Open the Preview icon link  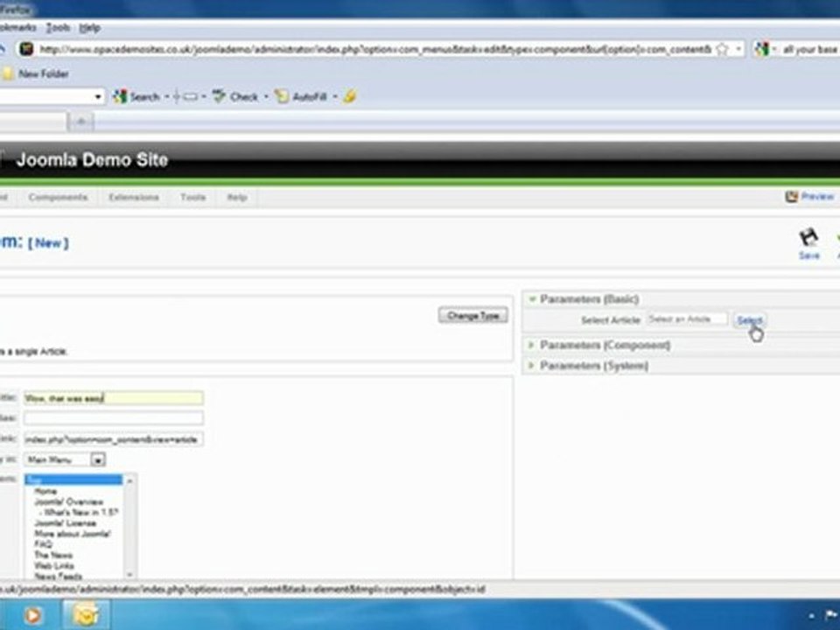[x=791, y=197]
